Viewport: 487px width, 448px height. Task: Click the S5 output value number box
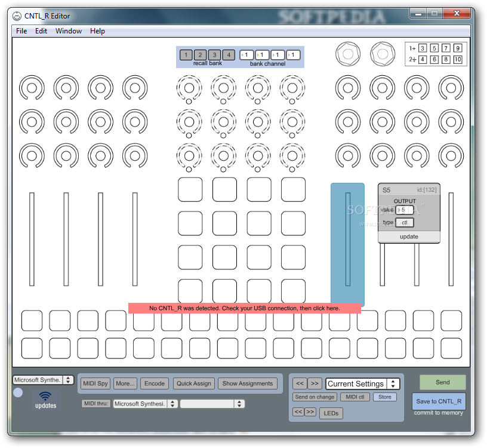tap(405, 210)
